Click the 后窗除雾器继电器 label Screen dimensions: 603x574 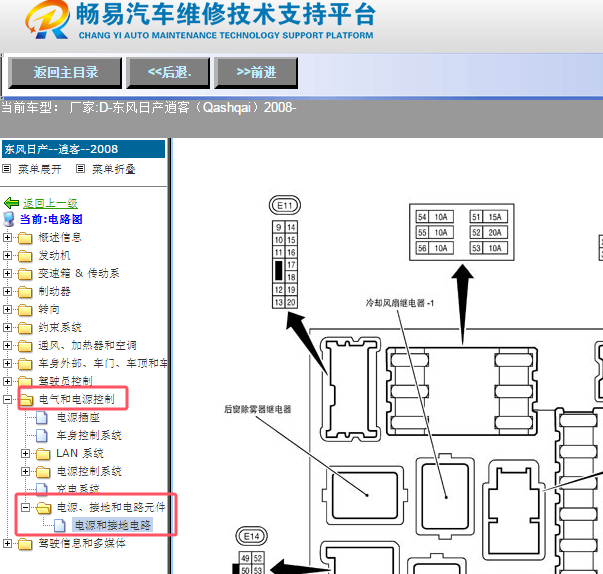[x=257, y=409]
